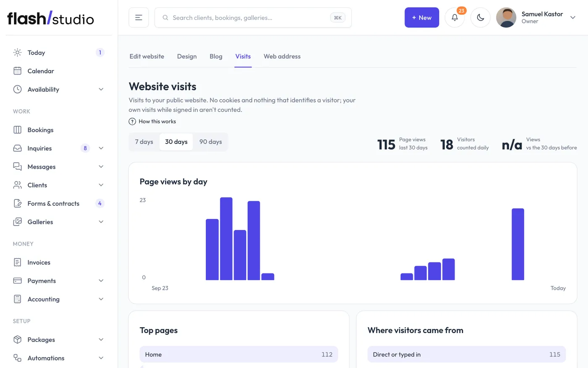Click the orange 23 notification badge
588x368 pixels.
coord(461,11)
